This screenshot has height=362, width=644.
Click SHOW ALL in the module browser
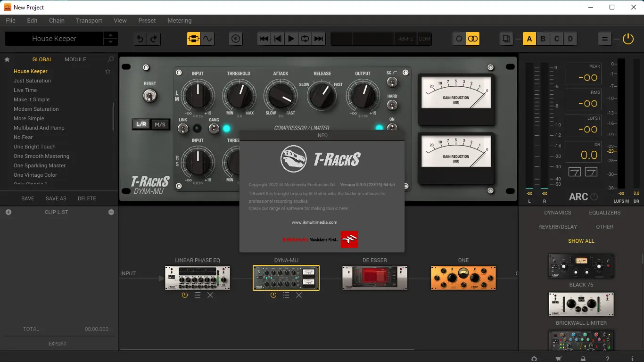pos(581,241)
